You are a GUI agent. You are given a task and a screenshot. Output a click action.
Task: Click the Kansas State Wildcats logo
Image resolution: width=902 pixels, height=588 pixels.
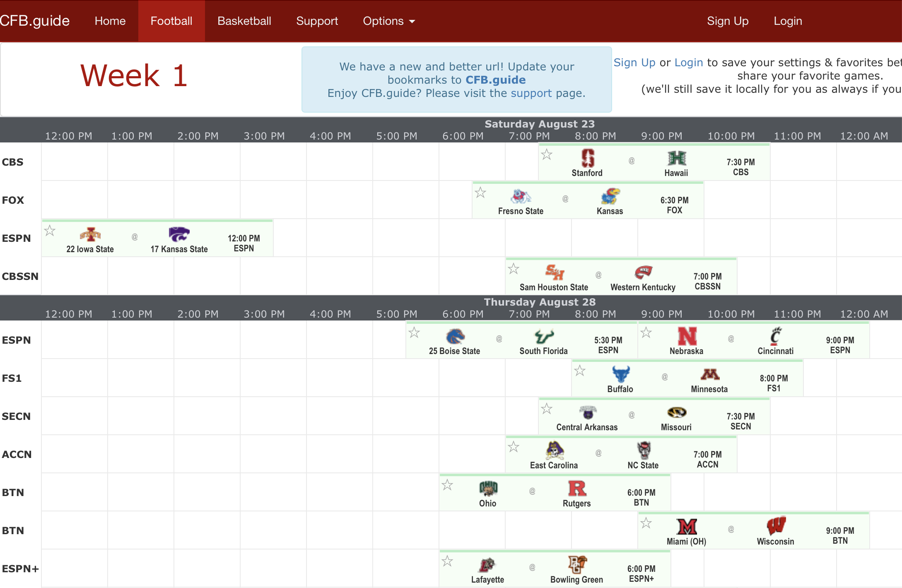pyautogui.click(x=179, y=234)
